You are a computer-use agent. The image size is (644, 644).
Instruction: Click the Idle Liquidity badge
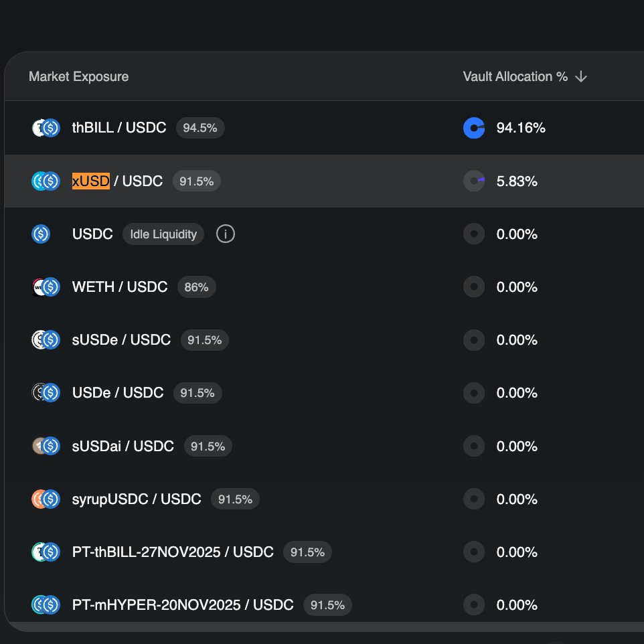[x=163, y=234]
